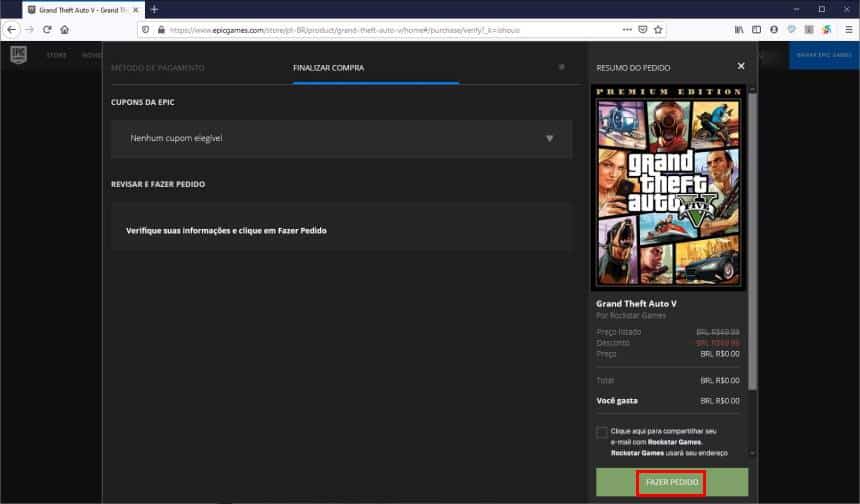Screen dimensions: 860x504
Task: Tick the share e-mail with Rockstar checkbox
Action: pyautogui.click(x=602, y=432)
